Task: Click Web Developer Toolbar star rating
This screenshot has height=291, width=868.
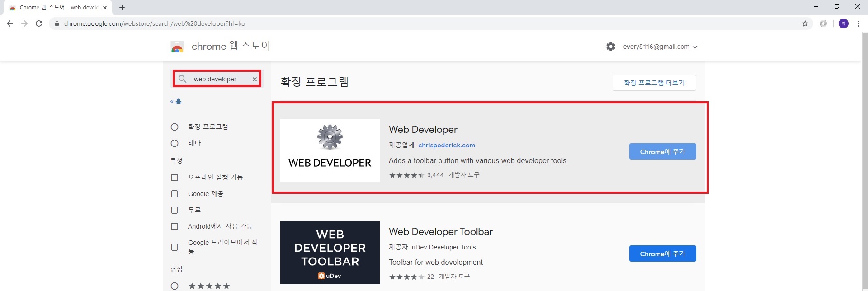Action: pos(406,277)
